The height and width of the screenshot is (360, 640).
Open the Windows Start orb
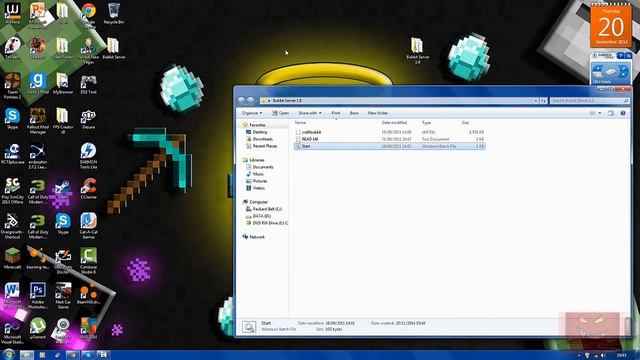[x=8, y=354]
